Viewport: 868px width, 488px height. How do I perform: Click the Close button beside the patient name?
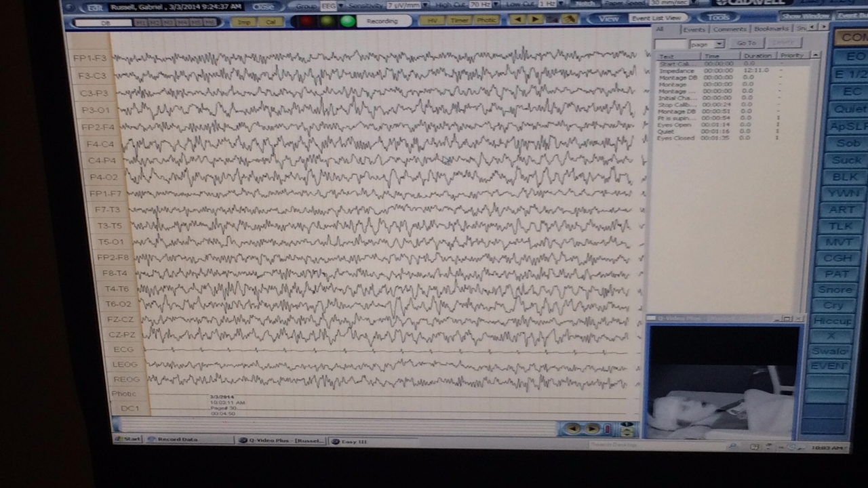pyautogui.click(x=262, y=6)
